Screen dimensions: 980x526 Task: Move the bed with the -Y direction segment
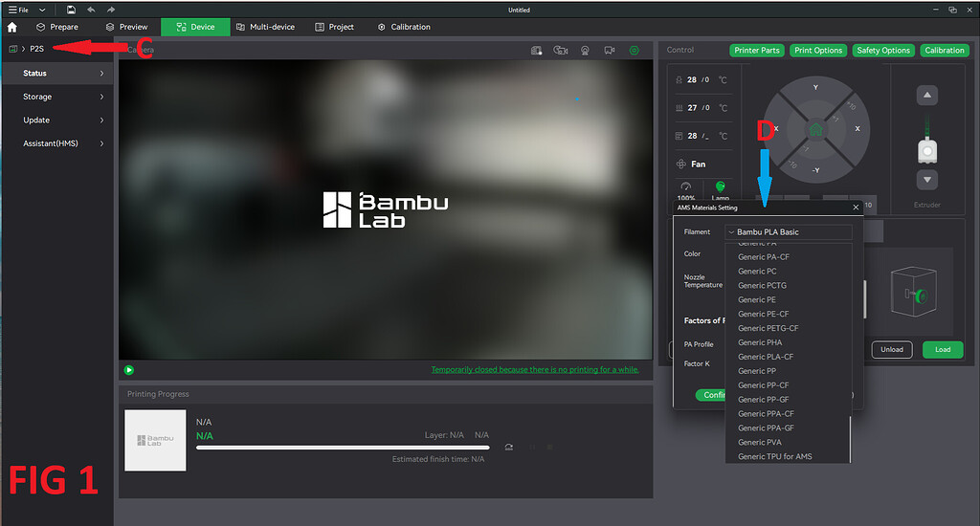tap(815, 170)
